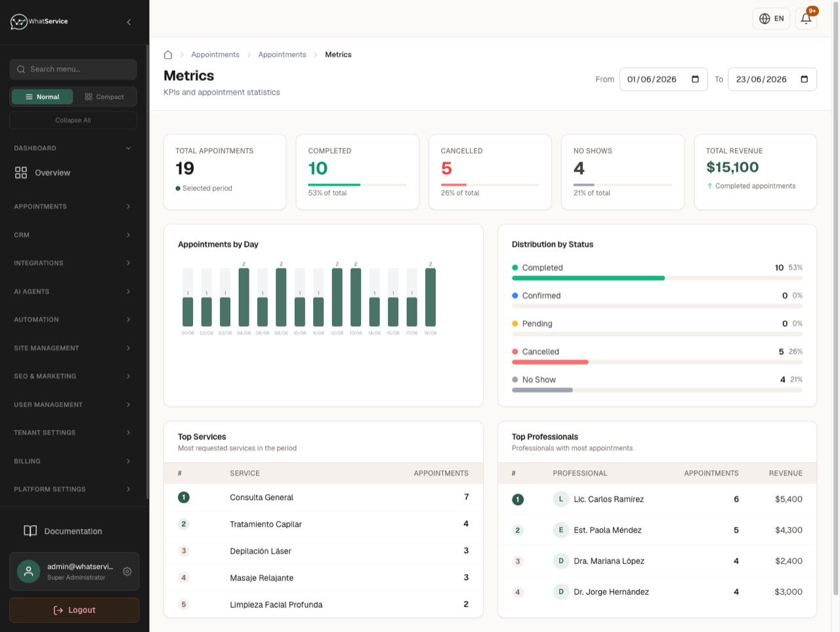Click the Collapse All button
The width and height of the screenshot is (840, 632).
tap(73, 120)
